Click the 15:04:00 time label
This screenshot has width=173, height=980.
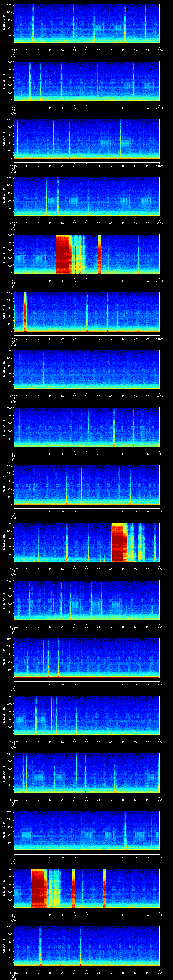(14, 742)
